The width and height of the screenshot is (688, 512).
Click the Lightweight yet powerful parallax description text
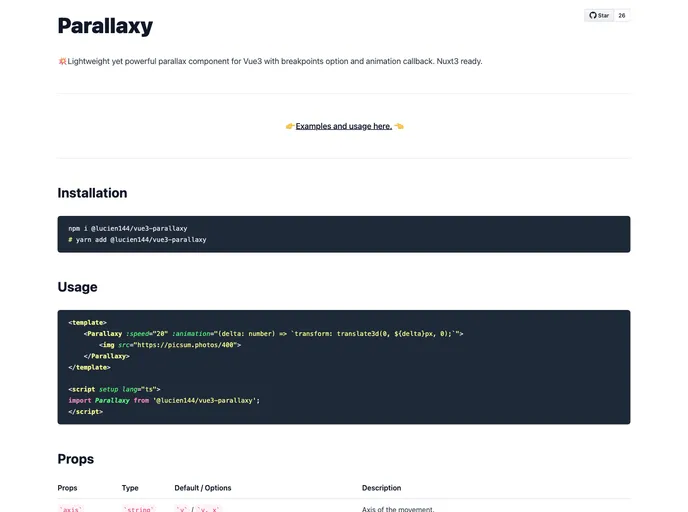click(x=275, y=61)
